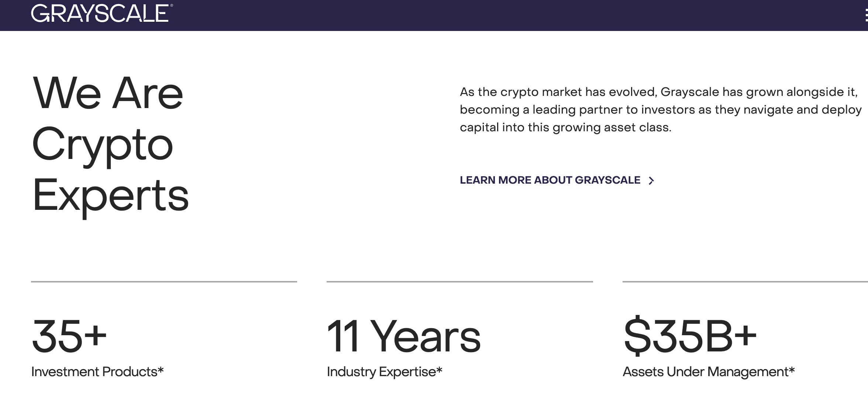Click the asterisk after Assets Under Management
The height and width of the screenshot is (399, 868).
(792, 370)
